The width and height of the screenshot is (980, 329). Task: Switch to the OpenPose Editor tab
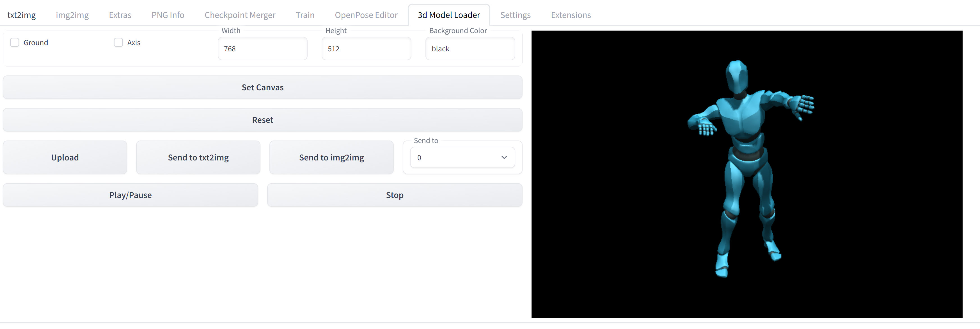coord(366,15)
